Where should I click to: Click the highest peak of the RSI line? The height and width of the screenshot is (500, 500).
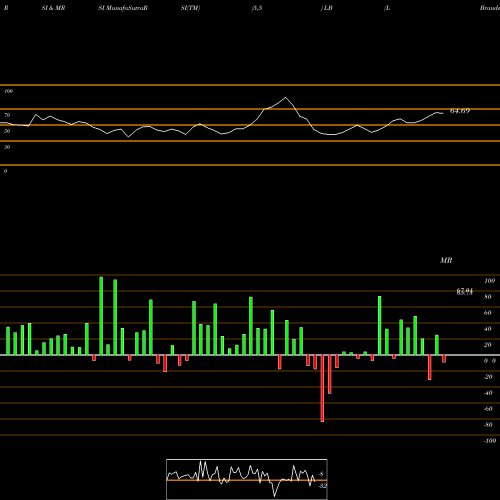[x=285, y=97]
